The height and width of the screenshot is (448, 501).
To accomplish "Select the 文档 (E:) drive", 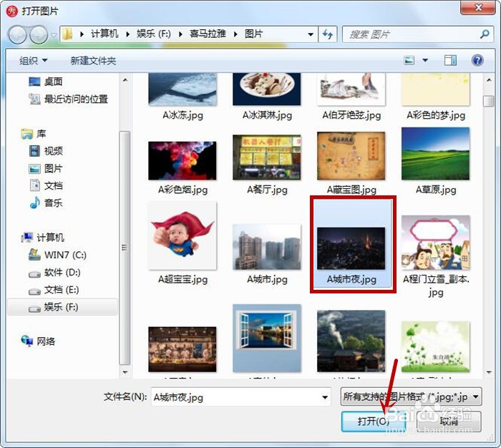I will click(x=54, y=290).
